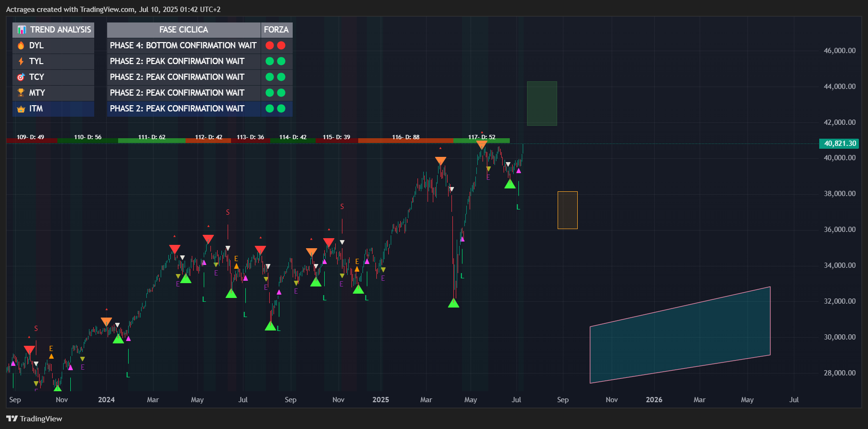Screen dimensions: 868x429
Task: Click the 28,000.00 price axis label
Action: [839, 373]
